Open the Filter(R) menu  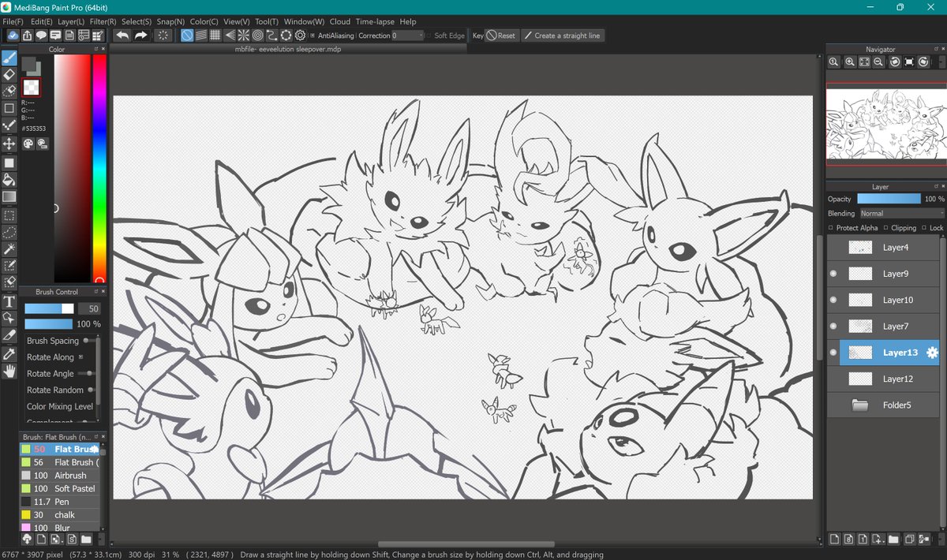[103, 21]
